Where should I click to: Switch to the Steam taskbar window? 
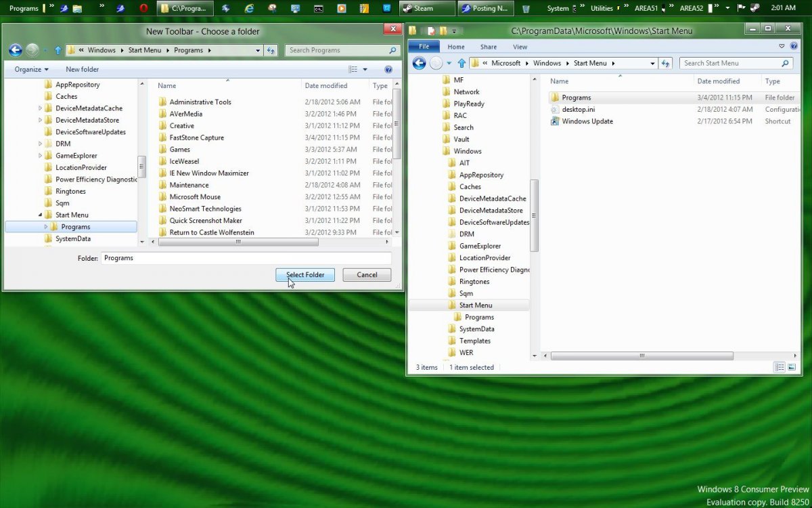tap(427, 8)
